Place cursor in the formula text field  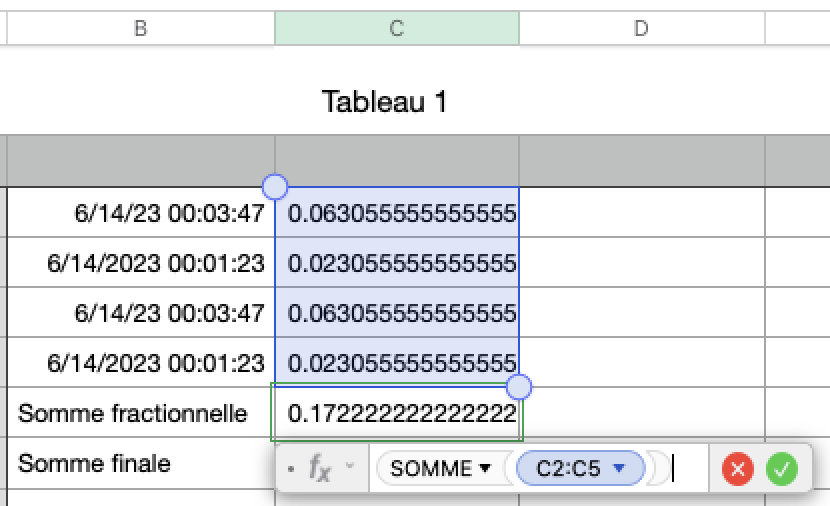click(688, 468)
